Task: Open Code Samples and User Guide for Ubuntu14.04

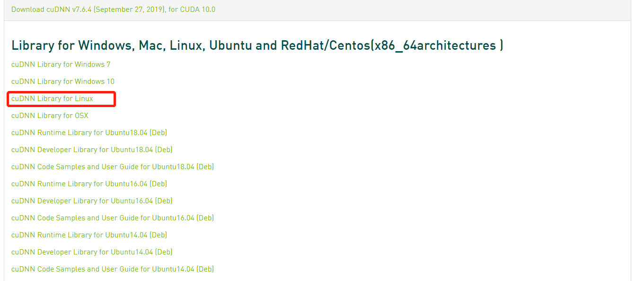Action: pos(112,269)
